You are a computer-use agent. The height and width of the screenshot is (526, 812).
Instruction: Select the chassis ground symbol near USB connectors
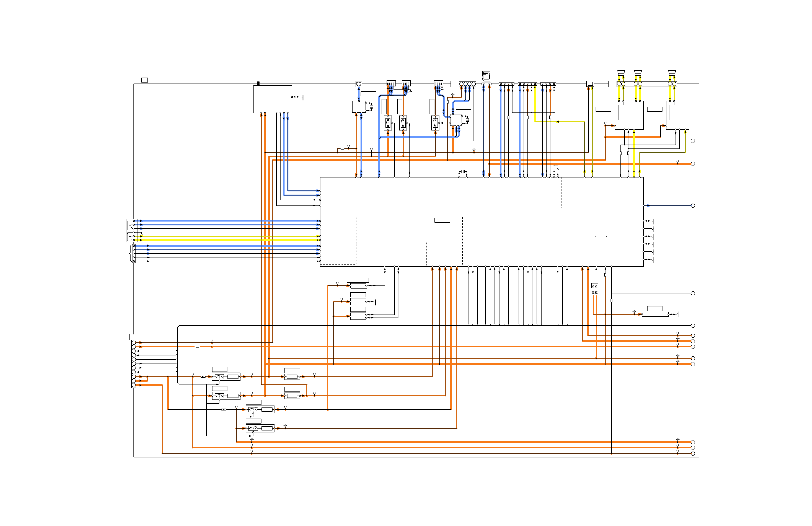(410, 91)
